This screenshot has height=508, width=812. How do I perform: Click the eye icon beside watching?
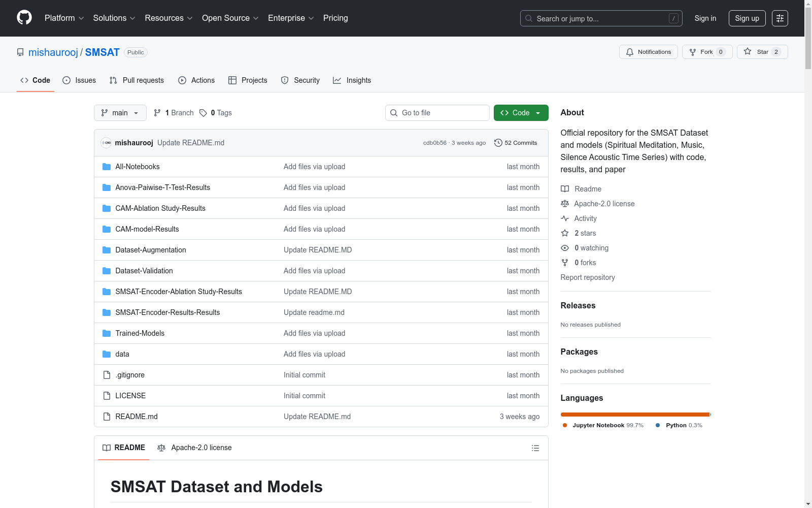coord(565,248)
